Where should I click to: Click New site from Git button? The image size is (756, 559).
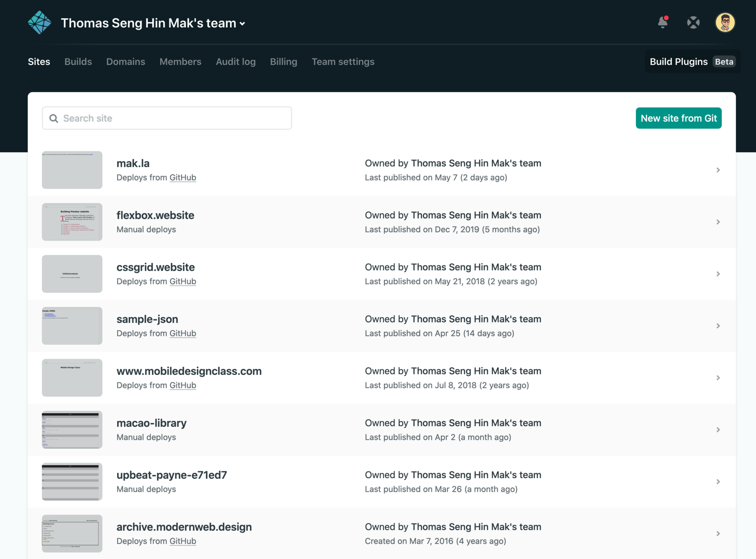(679, 118)
